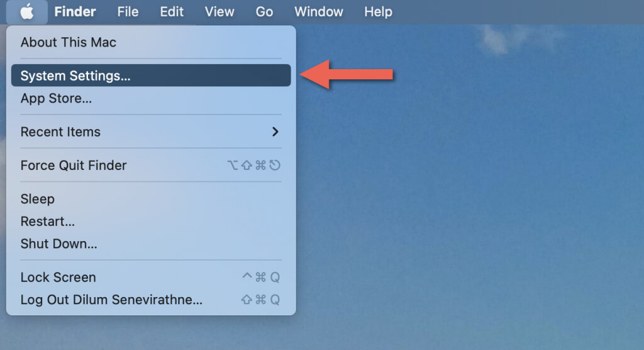Click the Force Quit keyboard shortcut symbols
Screen dimensions: 644x350
[x=253, y=166]
